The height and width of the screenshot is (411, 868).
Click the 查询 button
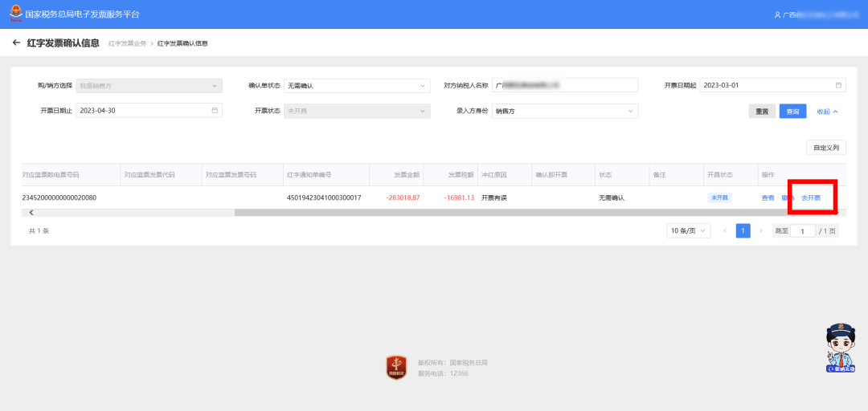(x=792, y=112)
